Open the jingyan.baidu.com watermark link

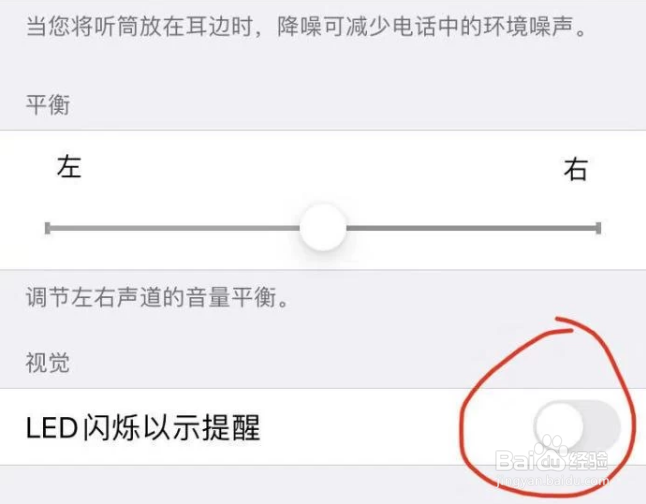552,481
